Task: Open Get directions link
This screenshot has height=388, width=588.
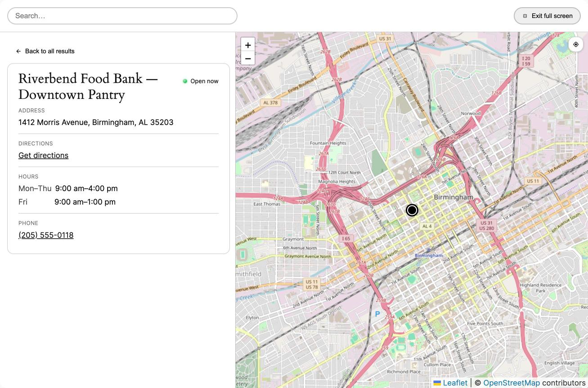Action: [x=43, y=156]
